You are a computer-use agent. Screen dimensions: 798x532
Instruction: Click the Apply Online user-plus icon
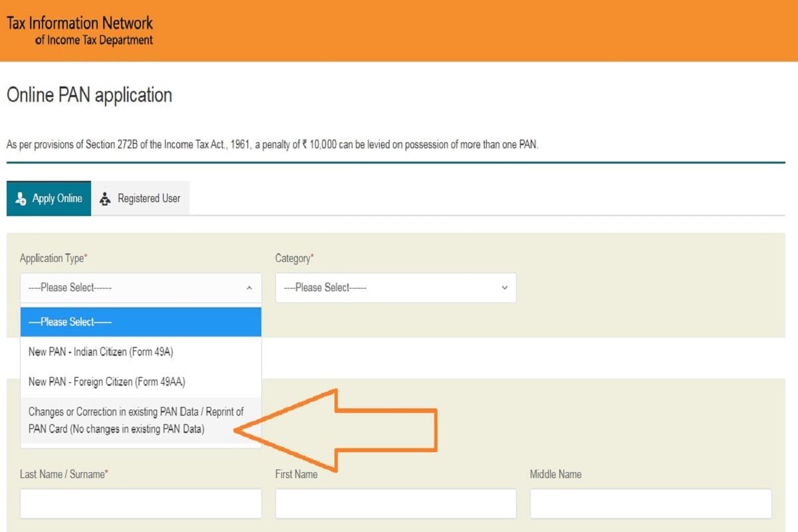(x=21, y=198)
